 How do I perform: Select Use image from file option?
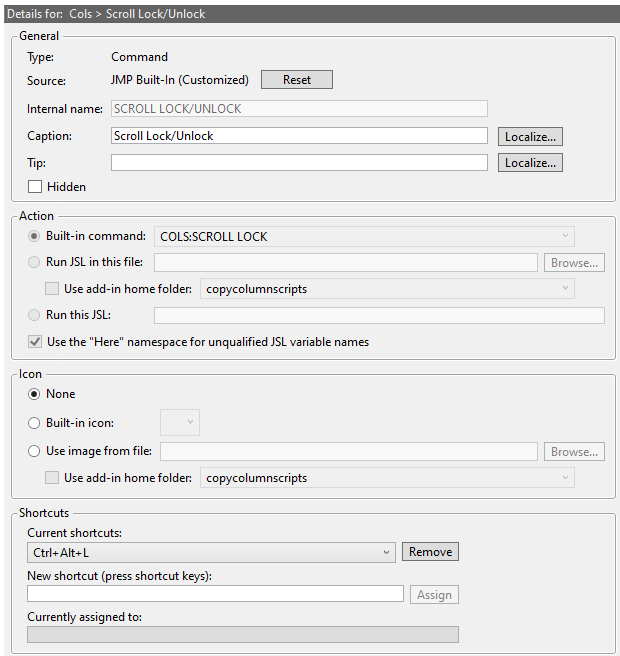coord(35,452)
